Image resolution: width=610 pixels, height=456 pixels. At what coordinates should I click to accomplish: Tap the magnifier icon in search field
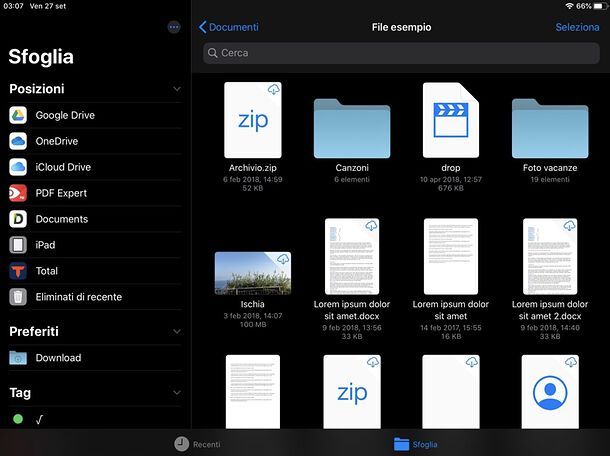pos(212,53)
